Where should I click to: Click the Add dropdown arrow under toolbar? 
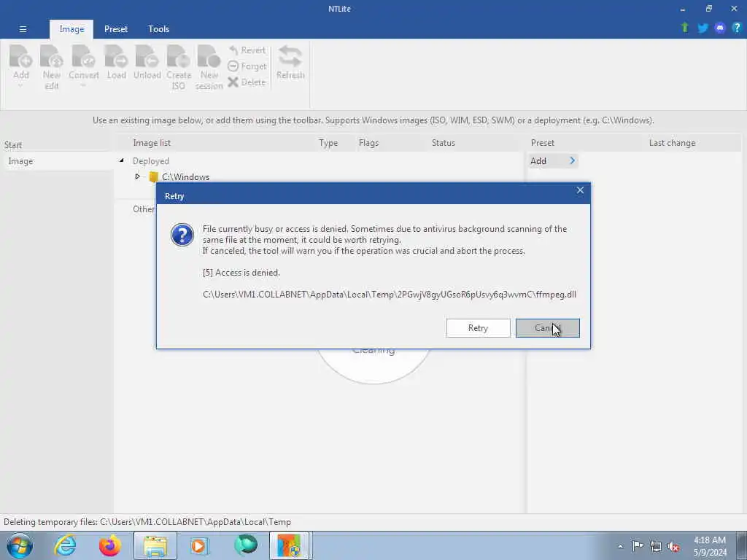click(20, 86)
